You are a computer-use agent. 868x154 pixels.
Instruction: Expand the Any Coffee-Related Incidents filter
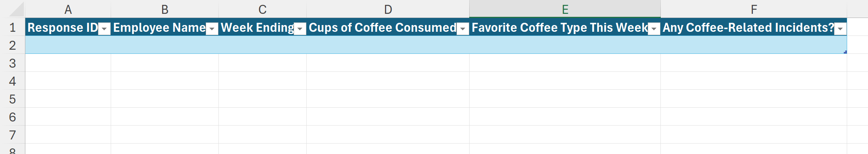[840, 29]
